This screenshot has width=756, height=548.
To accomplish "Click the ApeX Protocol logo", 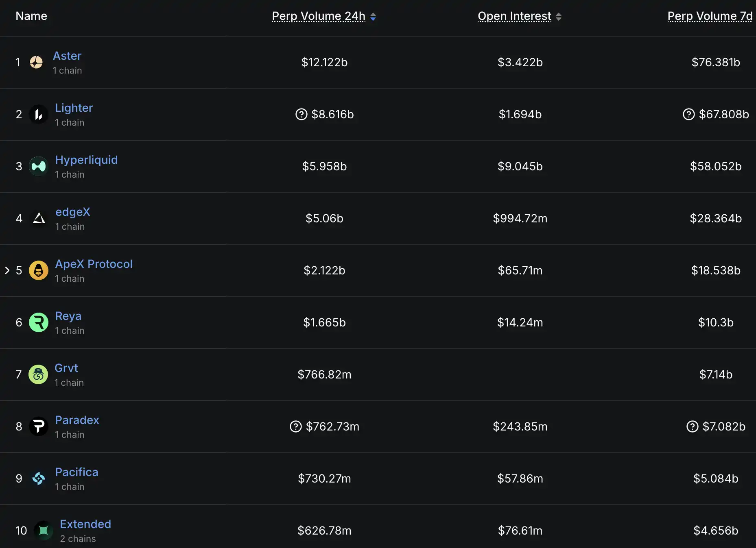I will (x=39, y=270).
